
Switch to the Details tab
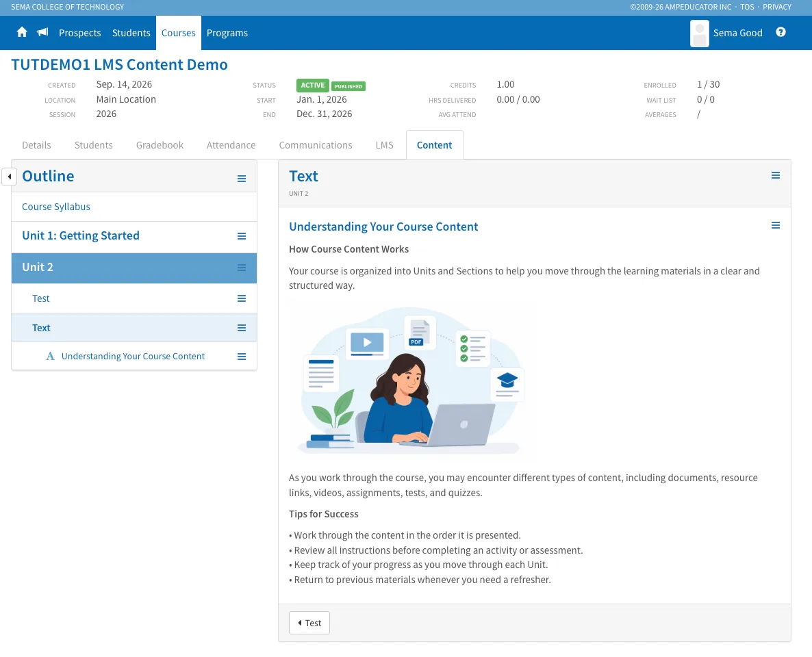pos(36,145)
